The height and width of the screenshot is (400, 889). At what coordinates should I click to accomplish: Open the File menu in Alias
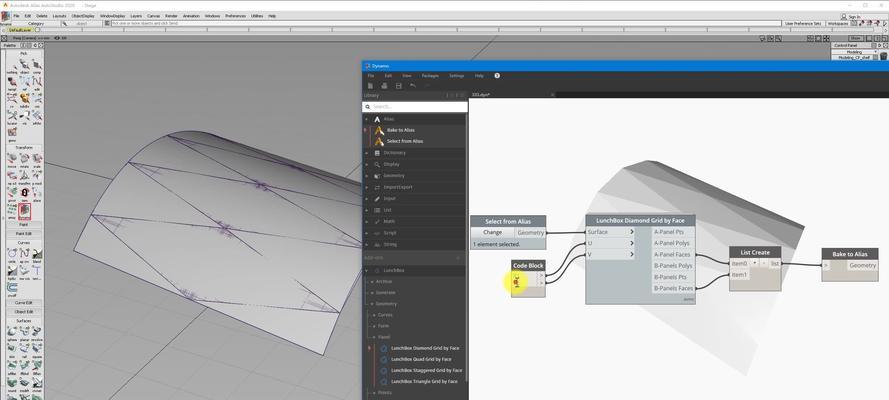coord(16,16)
